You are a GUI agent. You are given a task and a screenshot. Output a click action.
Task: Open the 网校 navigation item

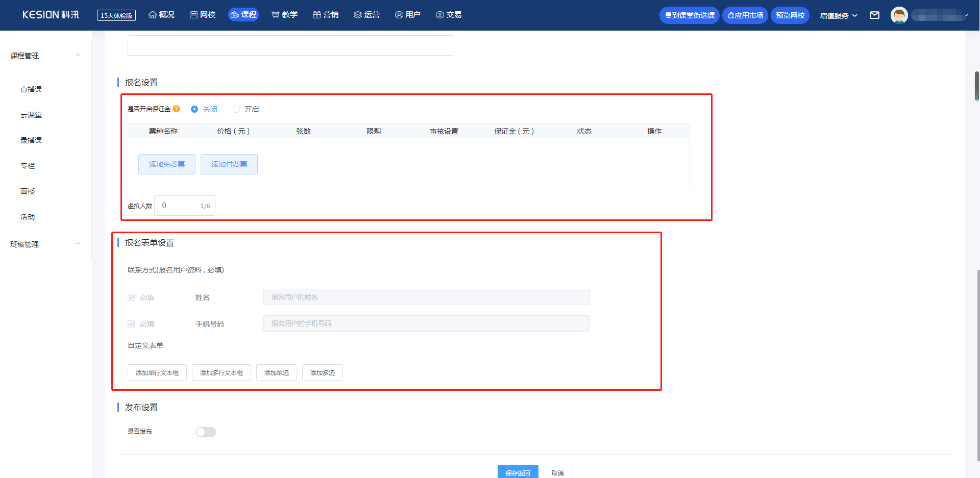[x=203, y=15]
